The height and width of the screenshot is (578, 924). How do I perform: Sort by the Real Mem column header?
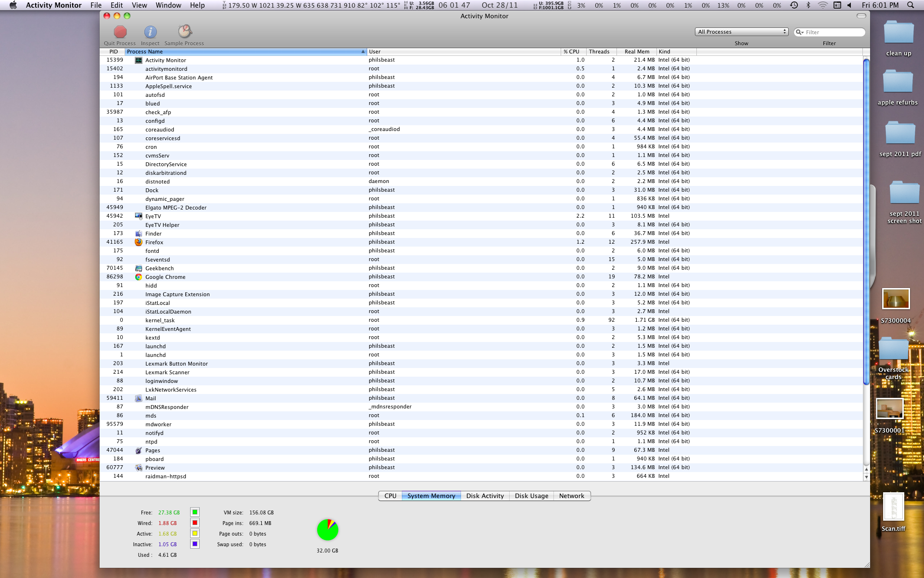(637, 52)
